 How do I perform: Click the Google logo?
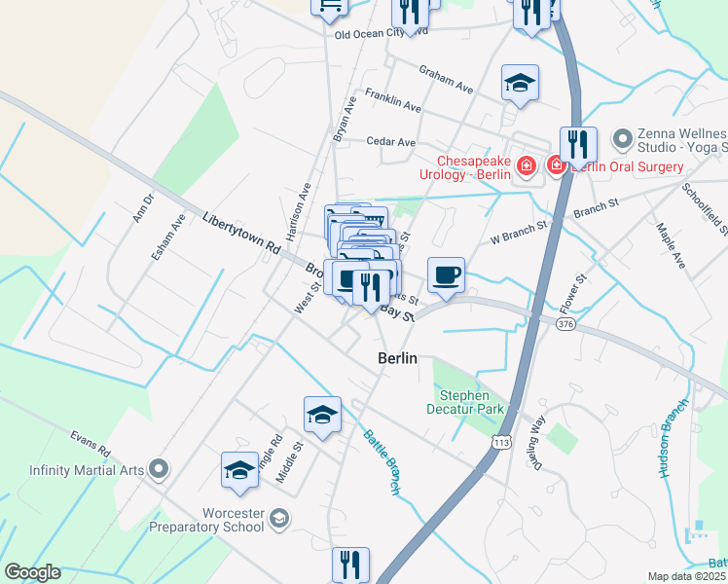click(32, 572)
